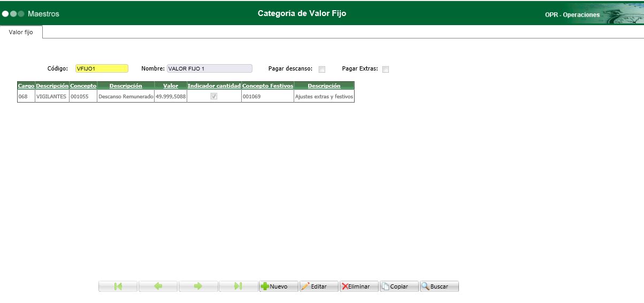Go to the first record arrow
Viewport: 644px width, 303px height.
[118, 286]
